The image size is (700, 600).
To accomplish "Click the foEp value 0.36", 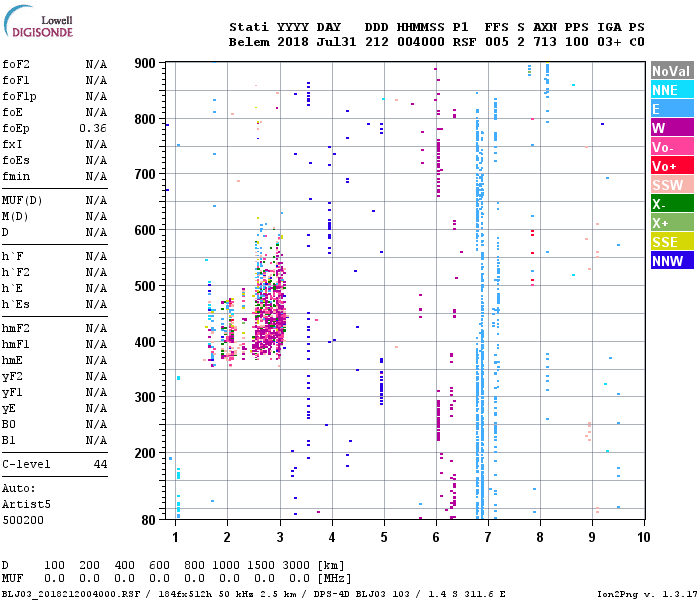I will pyautogui.click(x=93, y=128).
